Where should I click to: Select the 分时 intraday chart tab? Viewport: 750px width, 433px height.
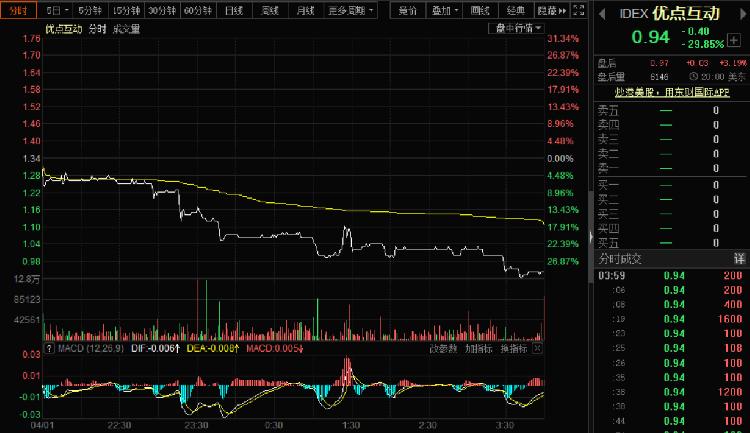18,10
